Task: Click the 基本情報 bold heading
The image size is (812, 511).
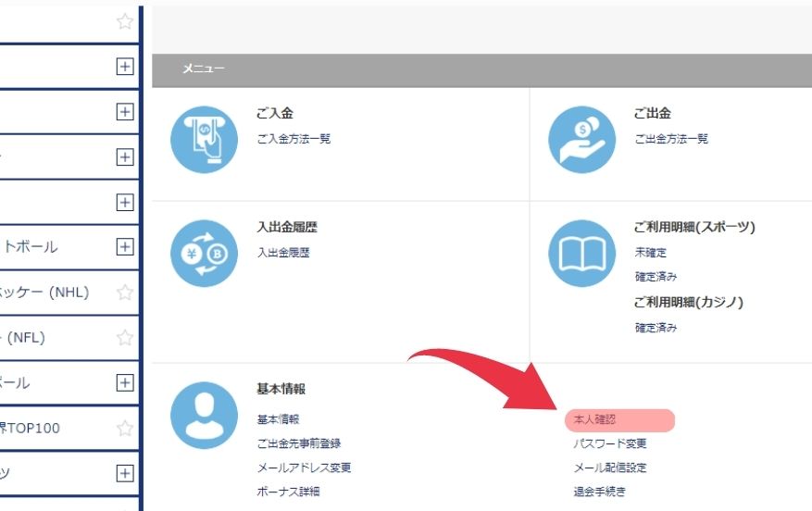Action: (281, 389)
